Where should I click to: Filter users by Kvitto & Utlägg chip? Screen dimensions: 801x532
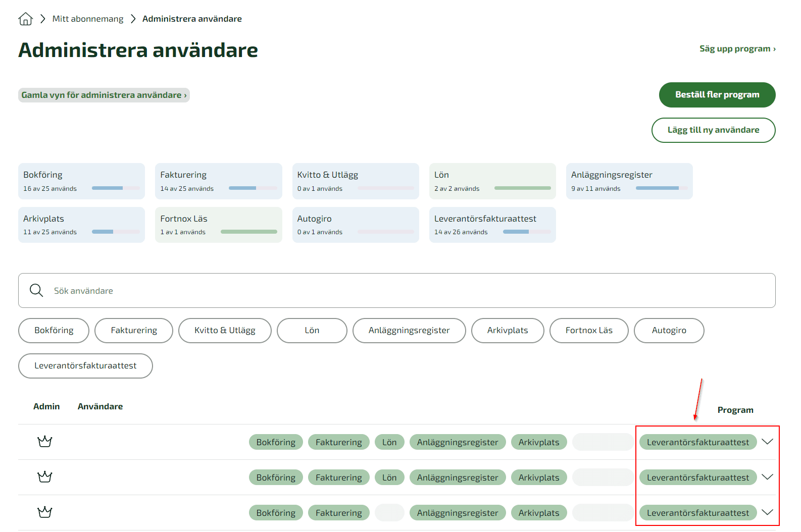tap(225, 331)
